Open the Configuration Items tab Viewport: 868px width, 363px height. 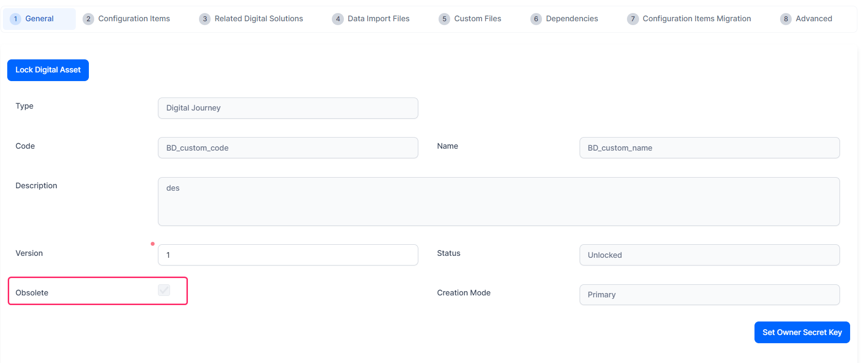coord(134,19)
